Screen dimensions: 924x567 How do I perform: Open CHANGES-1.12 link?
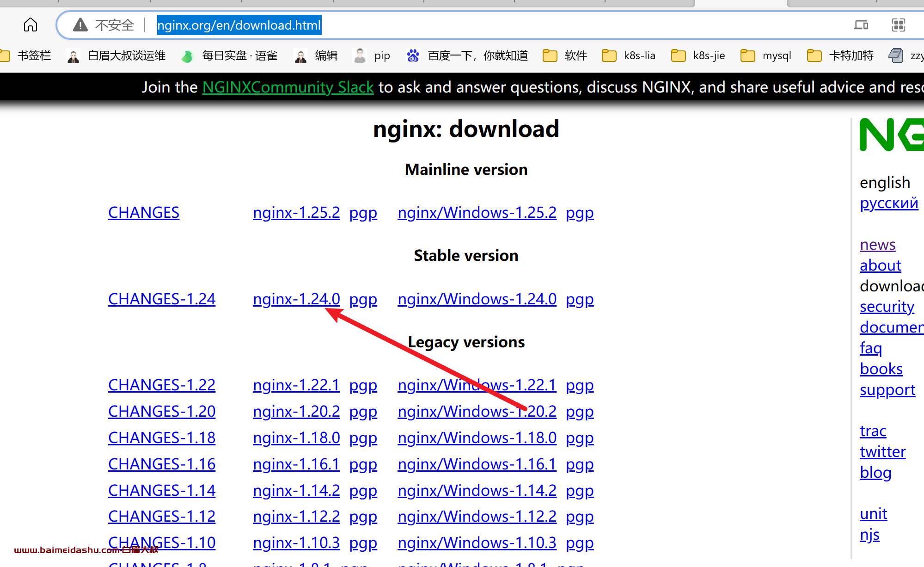162,516
